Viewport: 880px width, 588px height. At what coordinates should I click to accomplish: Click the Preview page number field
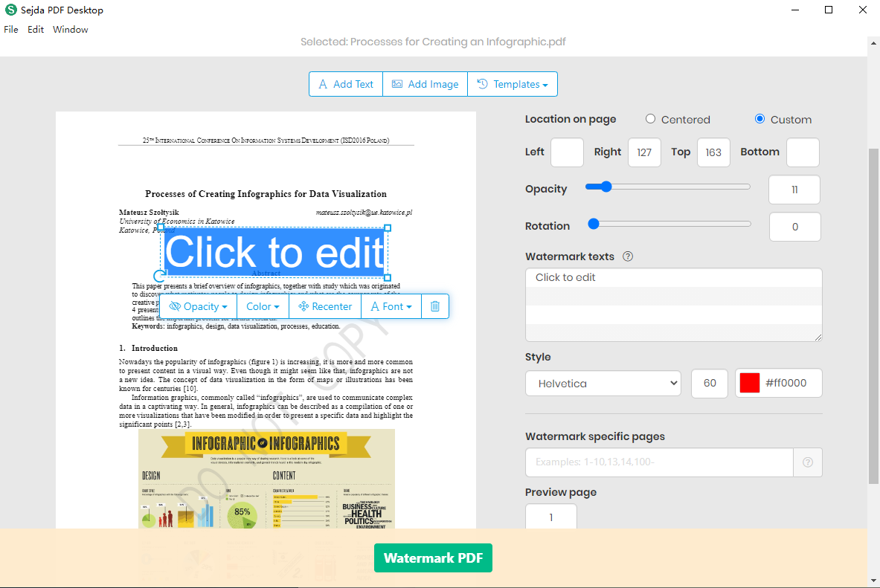tap(551, 516)
